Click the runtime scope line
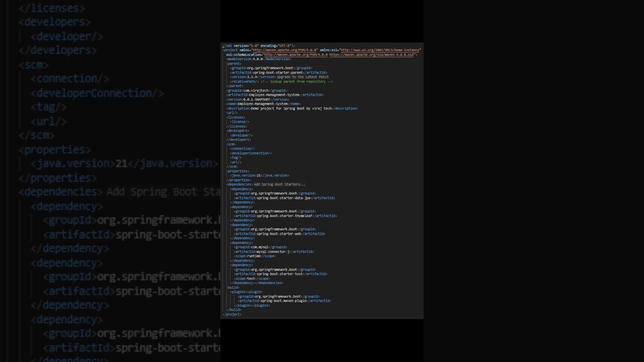The image size is (644, 362). 255,256
